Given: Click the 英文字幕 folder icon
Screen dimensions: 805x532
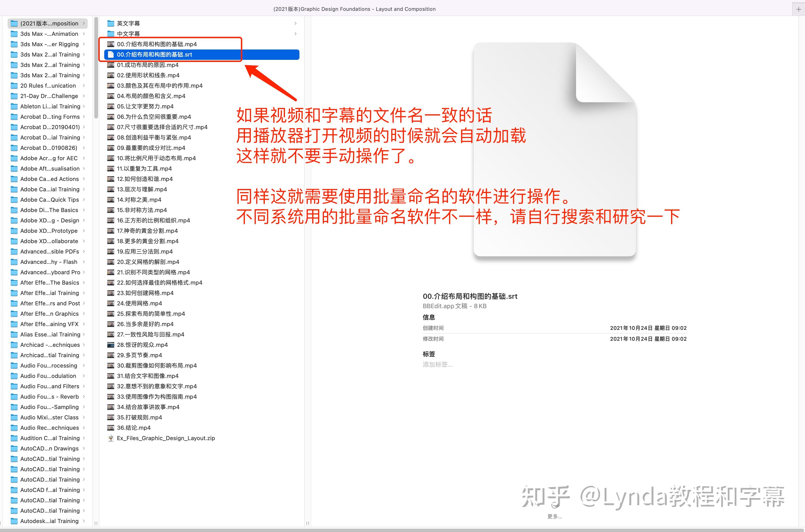Looking at the screenshot, I should click(111, 23).
